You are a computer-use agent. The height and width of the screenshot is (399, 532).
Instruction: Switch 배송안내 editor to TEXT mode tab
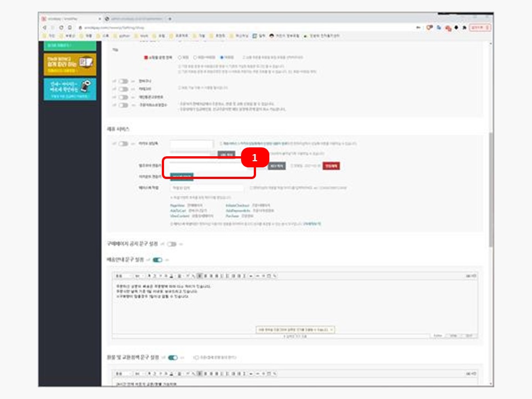click(468, 336)
